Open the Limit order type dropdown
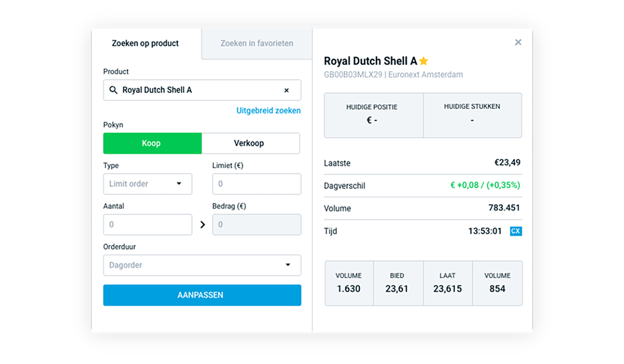Viewport: 624px width, 364px height. [148, 184]
